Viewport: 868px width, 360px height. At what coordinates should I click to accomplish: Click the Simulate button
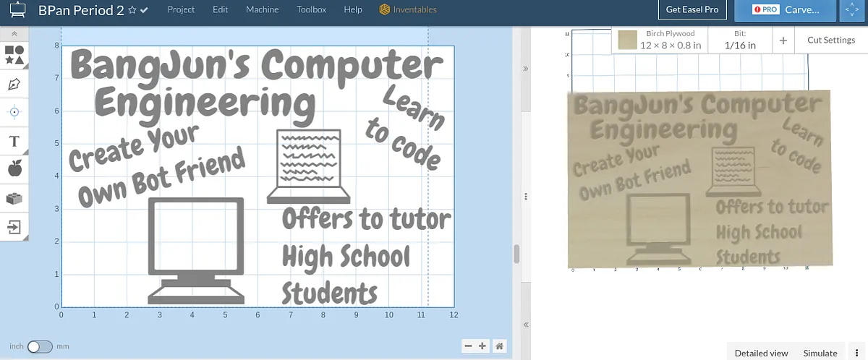tap(820, 353)
